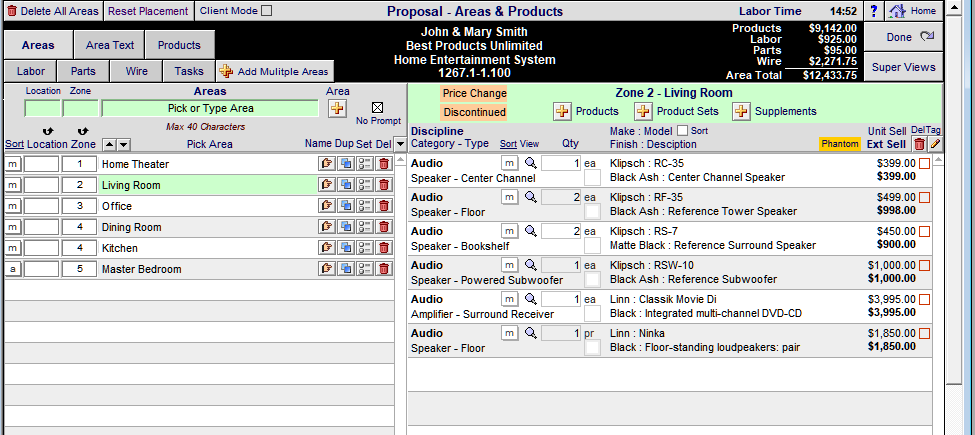Rename the Kitchen area via hand icon
The image size is (975, 435).
[326, 248]
